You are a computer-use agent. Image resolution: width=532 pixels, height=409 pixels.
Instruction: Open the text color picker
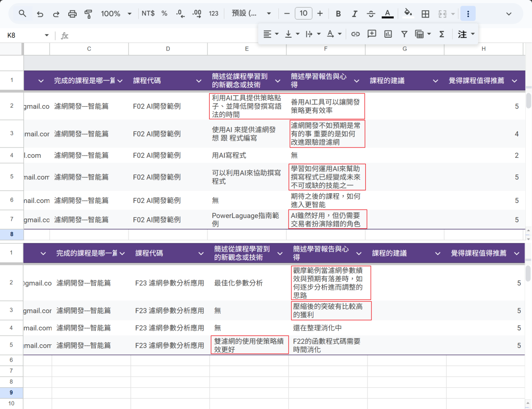coord(387,14)
